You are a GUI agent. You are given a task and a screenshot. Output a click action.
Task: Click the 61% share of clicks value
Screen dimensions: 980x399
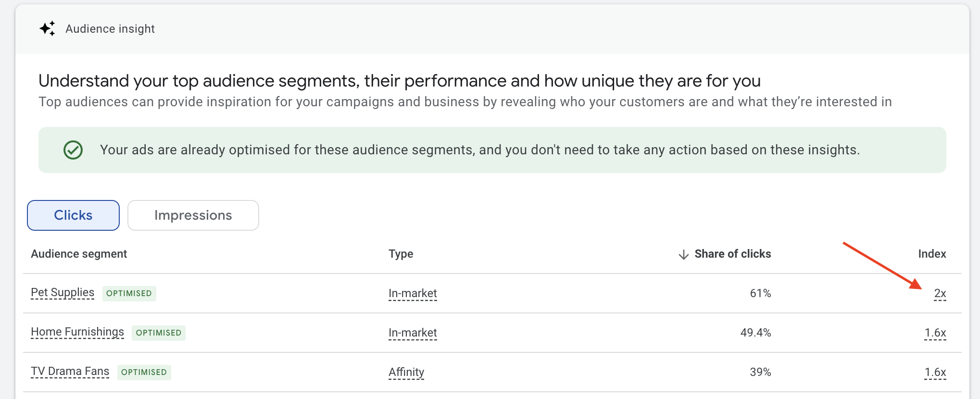760,293
